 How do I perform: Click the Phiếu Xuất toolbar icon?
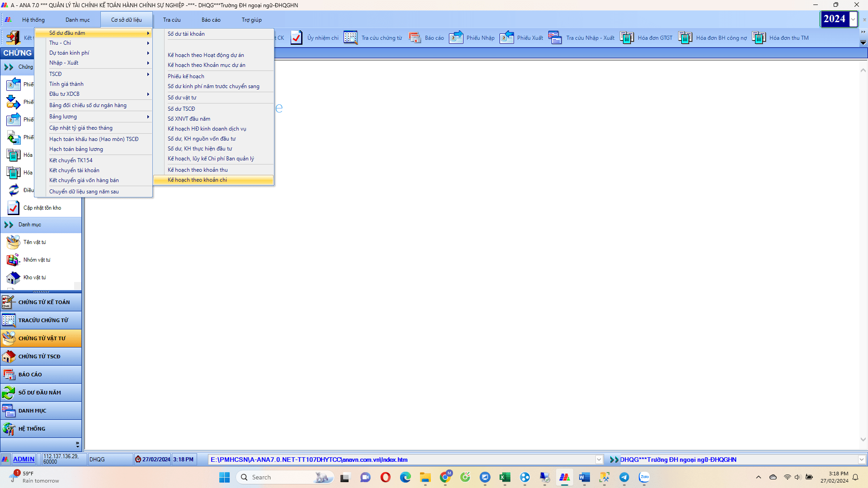tap(506, 38)
